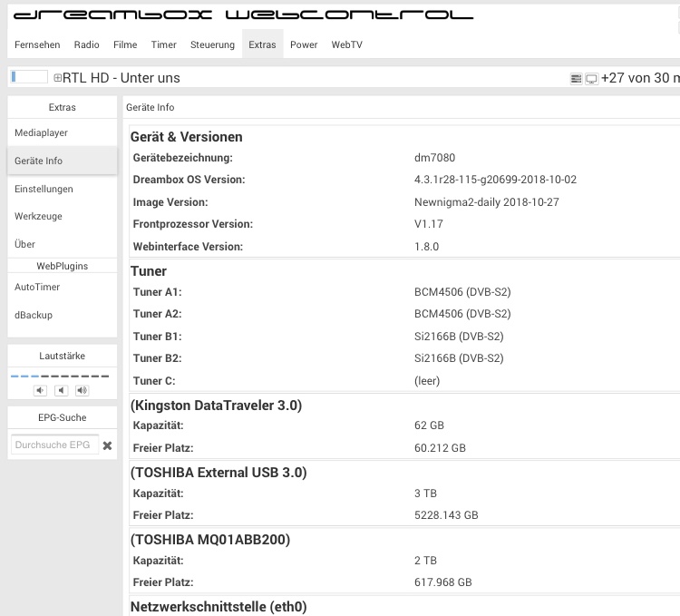Click the dm7080 device name value
680x616 pixels.
[x=434, y=158]
